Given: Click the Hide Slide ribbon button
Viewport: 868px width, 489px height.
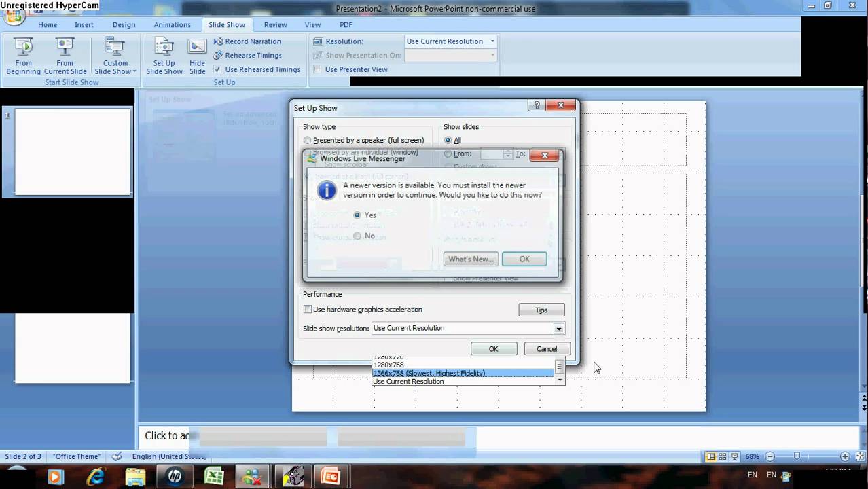Looking at the screenshot, I should [x=198, y=56].
